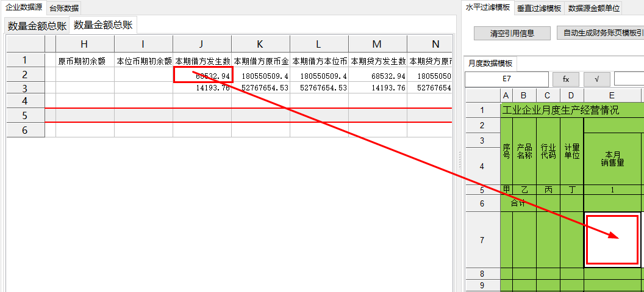Image resolution: width=644 pixels, height=292 pixels.
Task: Select row 2 header in data source grid
Action: (x=26, y=75)
